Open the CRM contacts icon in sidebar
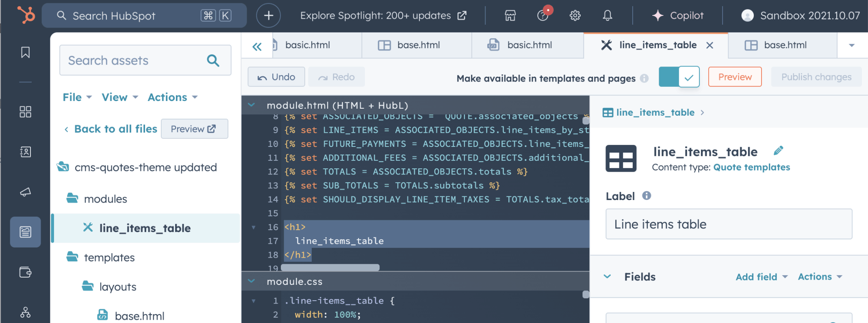Image resolution: width=868 pixels, height=323 pixels. [x=25, y=152]
